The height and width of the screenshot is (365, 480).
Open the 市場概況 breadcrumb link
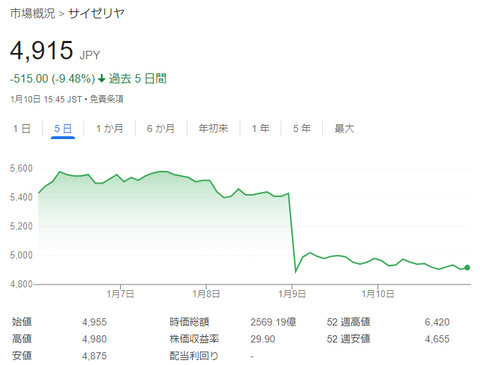(32, 14)
